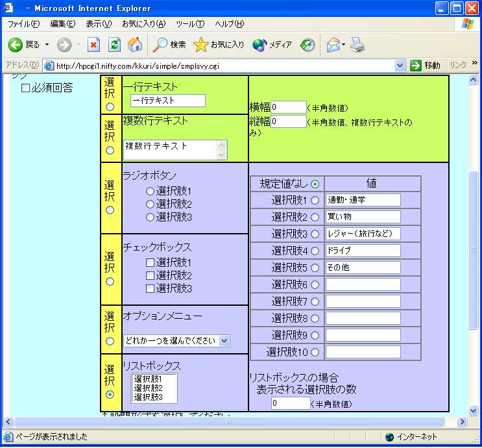Choose 選択肢3 as default value radio
The image size is (482, 448).
tap(315, 234)
